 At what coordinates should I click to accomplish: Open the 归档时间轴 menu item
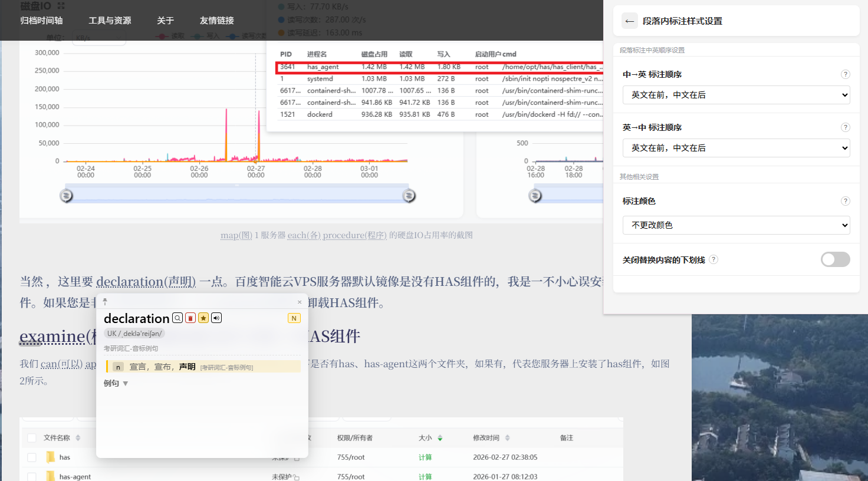[x=41, y=21]
